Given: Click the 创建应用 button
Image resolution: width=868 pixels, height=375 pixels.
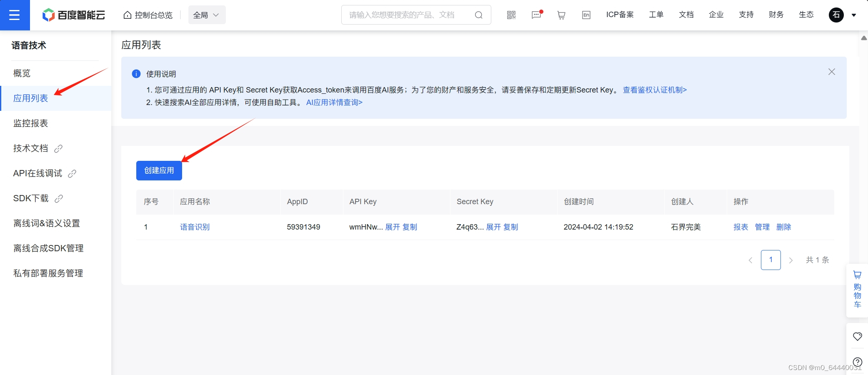Looking at the screenshot, I should [159, 170].
